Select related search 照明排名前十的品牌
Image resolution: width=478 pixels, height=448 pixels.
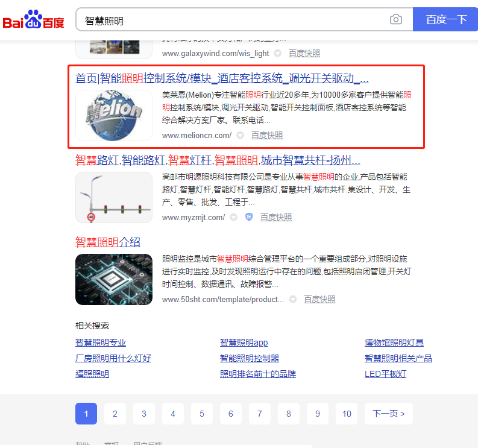258,374
